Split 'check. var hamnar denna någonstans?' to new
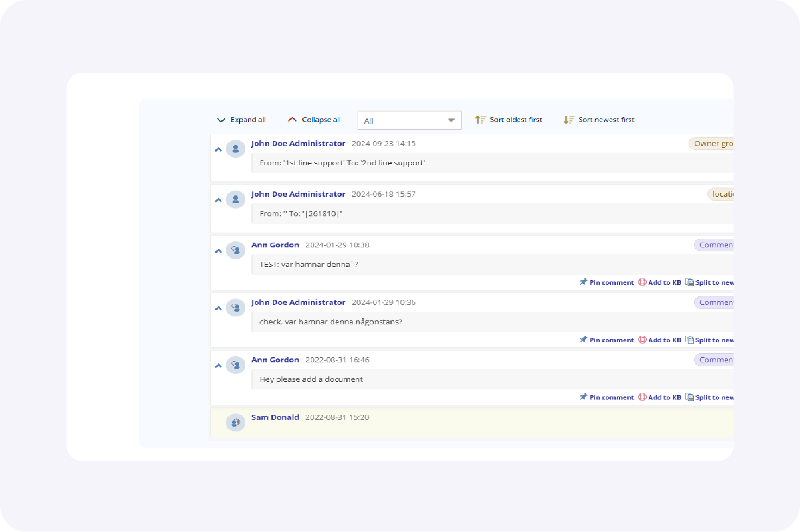Screen dimensions: 800x532 (710, 340)
